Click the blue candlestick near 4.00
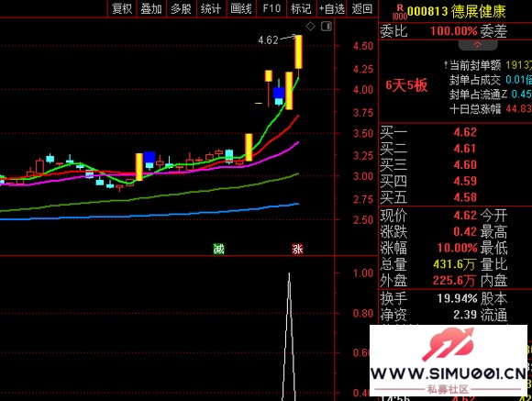Image resolution: width=532 pixels, height=401 pixels. (x=279, y=93)
